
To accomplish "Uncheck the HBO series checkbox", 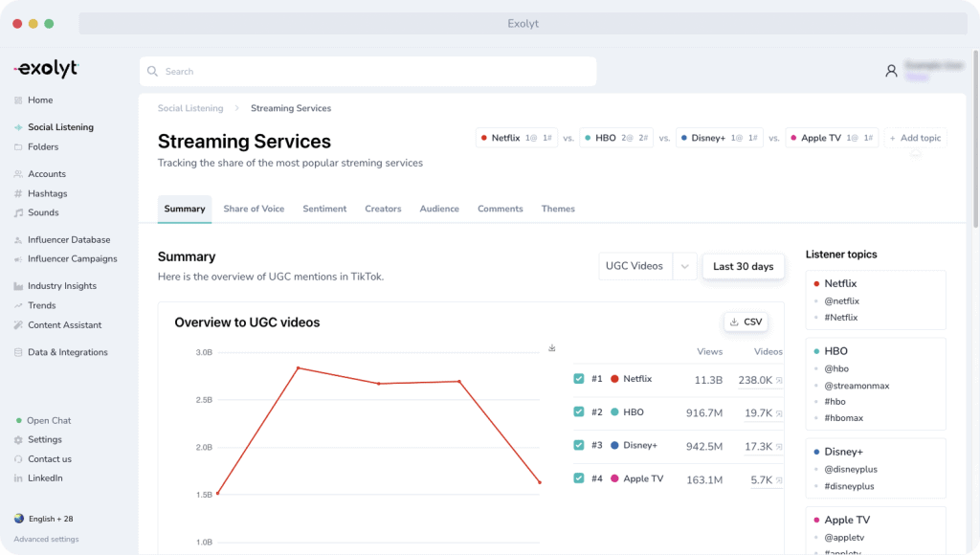I will pyautogui.click(x=579, y=411).
